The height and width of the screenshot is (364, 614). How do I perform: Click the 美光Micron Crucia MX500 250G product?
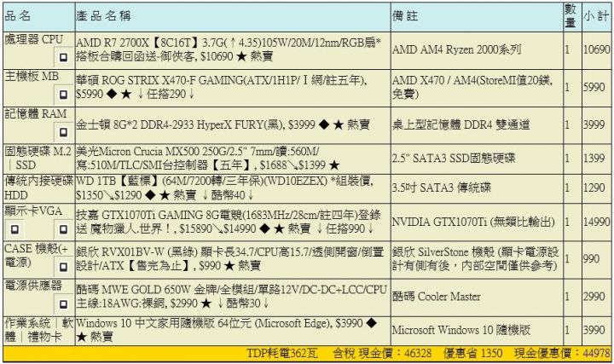208,158
